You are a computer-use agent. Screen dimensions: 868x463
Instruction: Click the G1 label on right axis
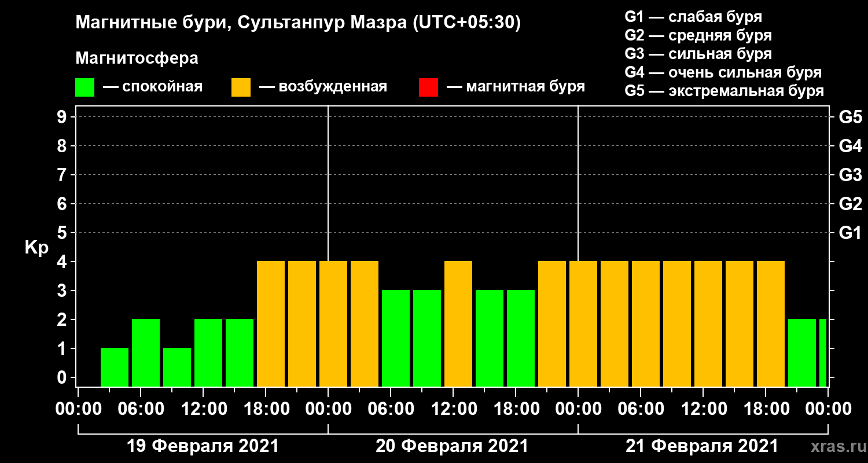coord(850,233)
